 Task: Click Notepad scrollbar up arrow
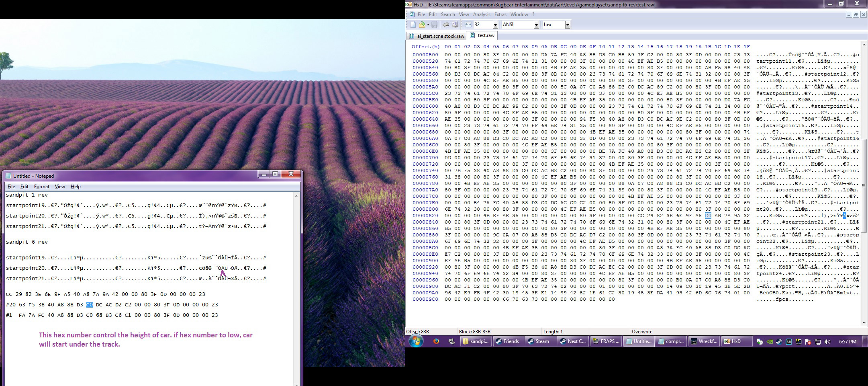click(x=297, y=195)
